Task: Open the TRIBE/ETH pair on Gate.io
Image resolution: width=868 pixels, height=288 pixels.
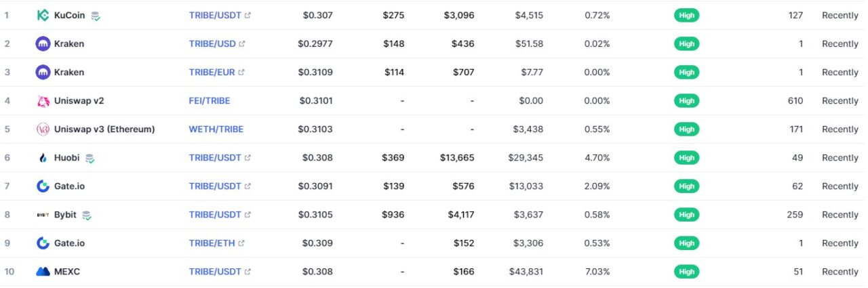Action: (x=212, y=243)
